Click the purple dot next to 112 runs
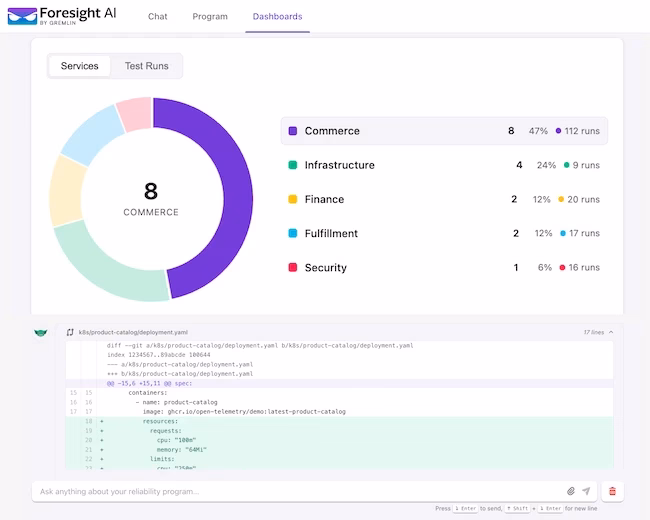Viewport: 650px width, 520px height. pyautogui.click(x=558, y=131)
